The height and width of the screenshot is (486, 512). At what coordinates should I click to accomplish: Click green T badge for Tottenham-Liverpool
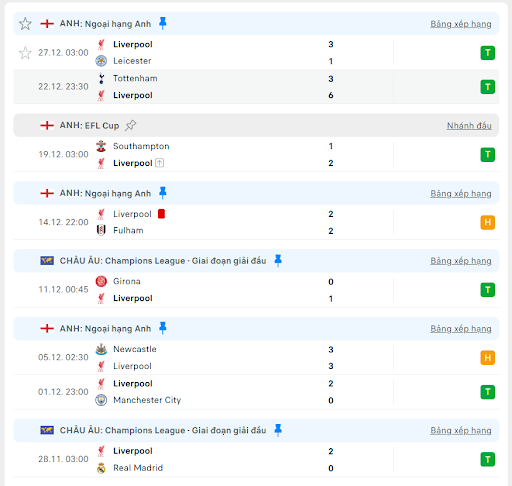click(x=487, y=87)
